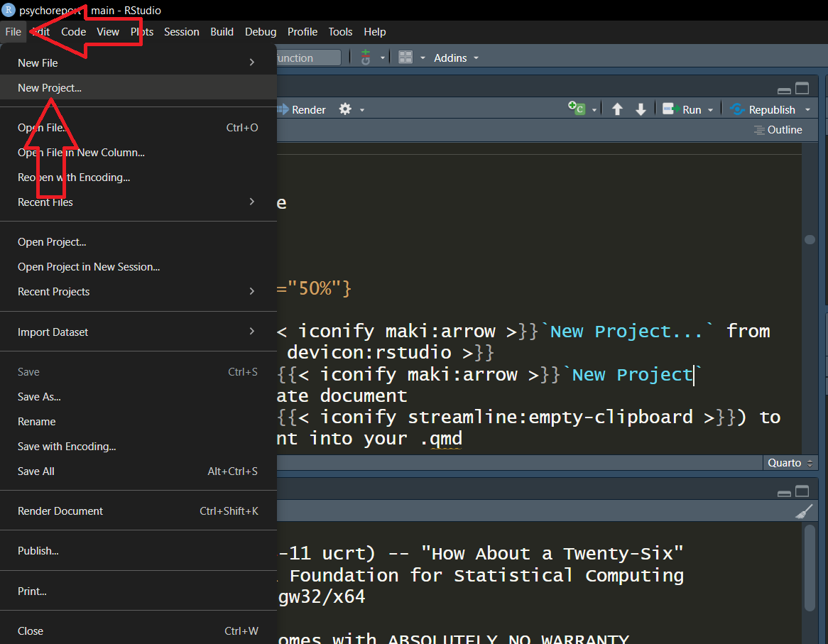This screenshot has height=644, width=828.
Task: Click the Render arrow icon
Action: [283, 109]
